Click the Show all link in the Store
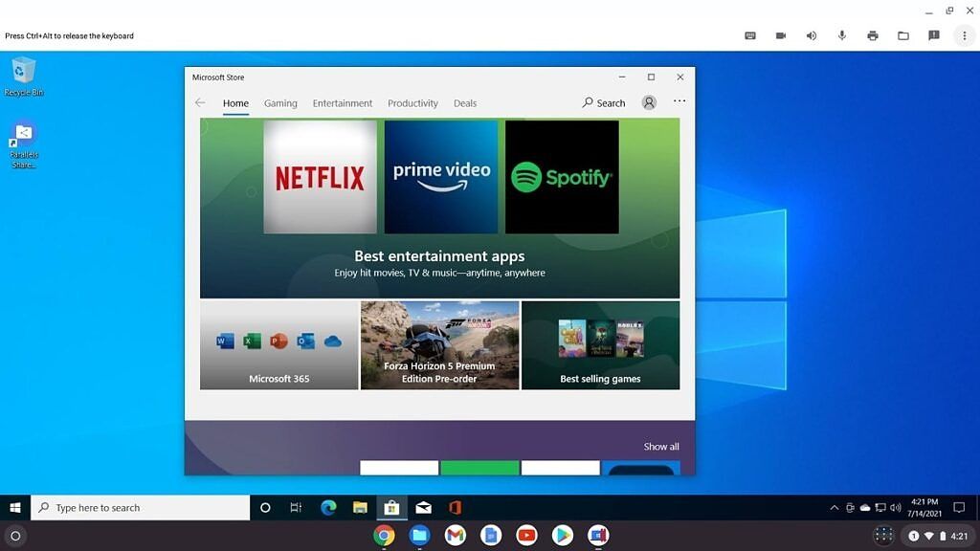Image resolution: width=980 pixels, height=551 pixels. pyautogui.click(x=660, y=446)
